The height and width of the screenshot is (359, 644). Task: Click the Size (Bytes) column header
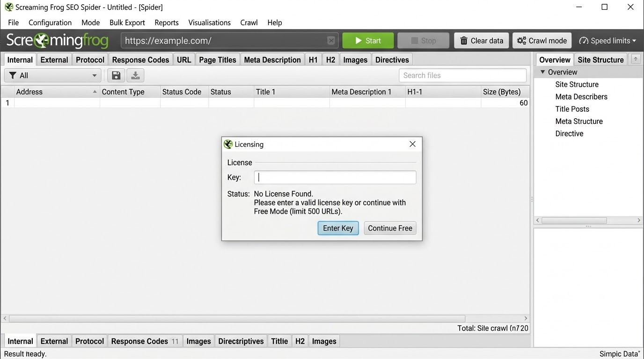(x=505, y=92)
